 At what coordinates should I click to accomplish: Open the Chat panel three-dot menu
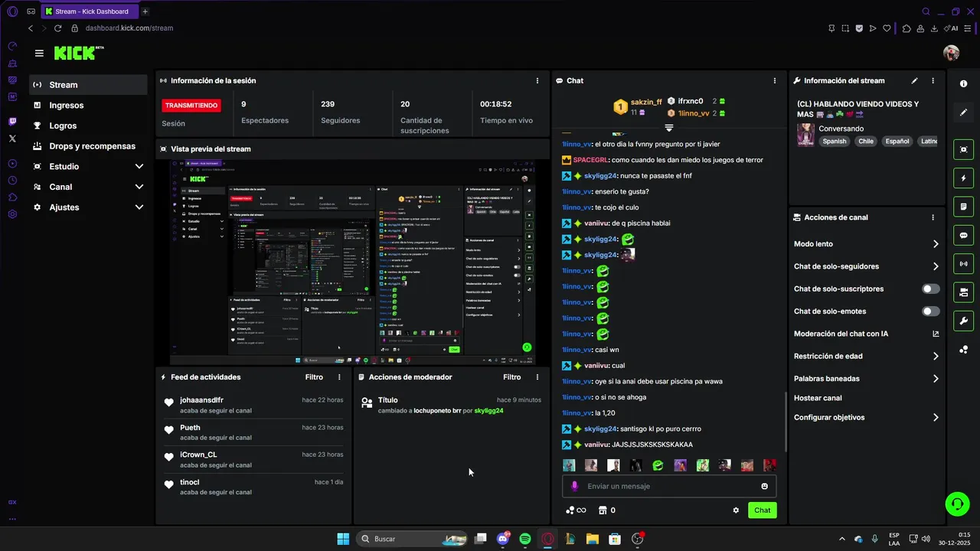(x=775, y=80)
